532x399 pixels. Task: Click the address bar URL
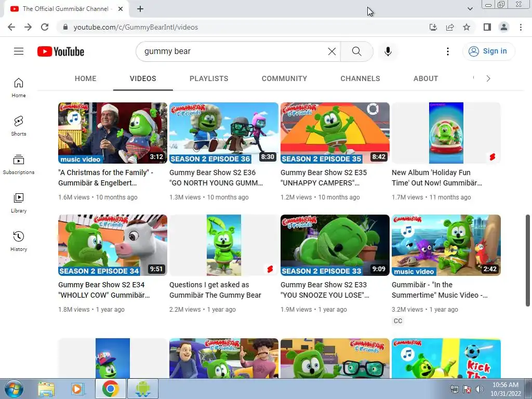click(136, 27)
